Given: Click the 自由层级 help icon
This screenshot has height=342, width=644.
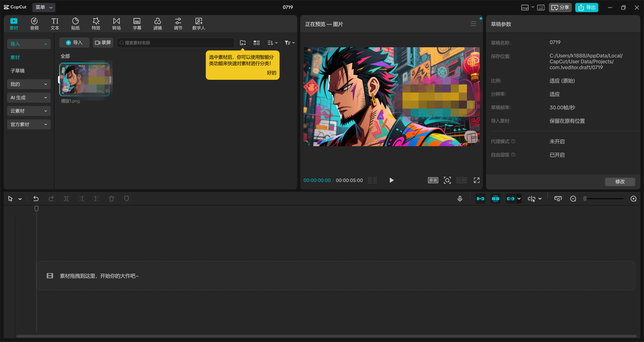Looking at the screenshot, I should coord(513,155).
